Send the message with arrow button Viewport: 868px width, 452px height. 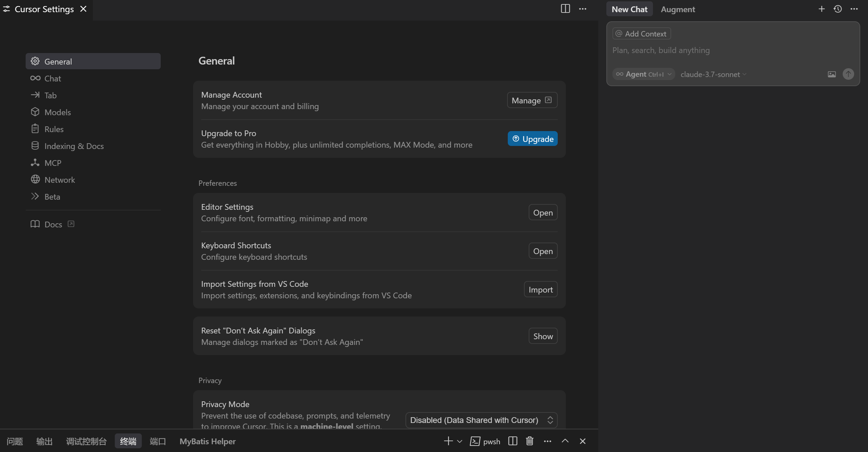[848, 74]
